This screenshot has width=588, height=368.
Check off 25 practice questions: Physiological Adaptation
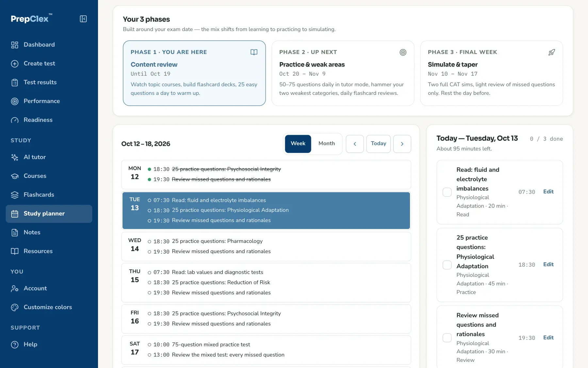click(447, 265)
